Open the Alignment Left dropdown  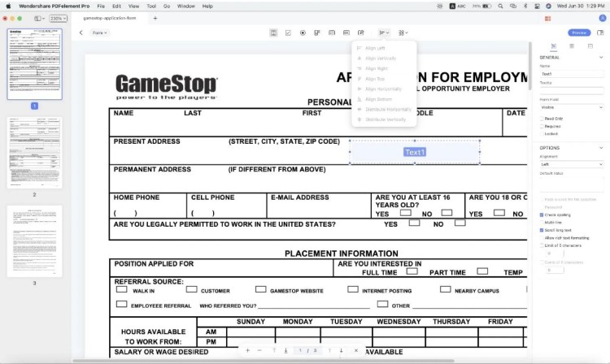[x=572, y=164]
